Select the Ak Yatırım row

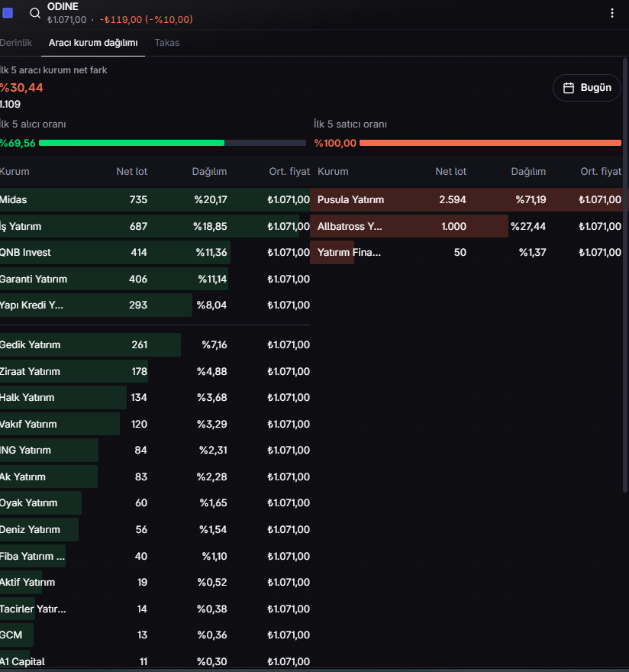click(x=155, y=477)
